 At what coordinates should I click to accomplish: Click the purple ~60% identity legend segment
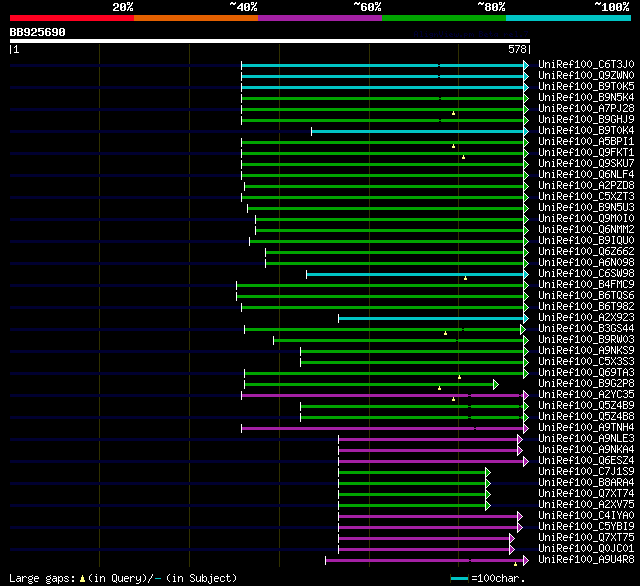[x=320, y=18]
